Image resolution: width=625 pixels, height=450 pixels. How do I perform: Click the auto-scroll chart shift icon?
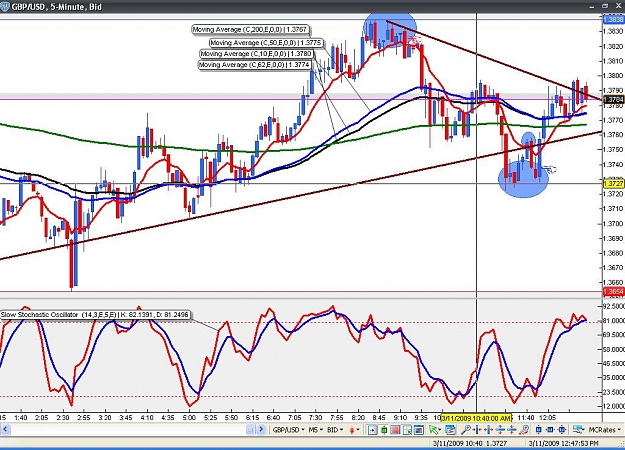tap(372, 430)
